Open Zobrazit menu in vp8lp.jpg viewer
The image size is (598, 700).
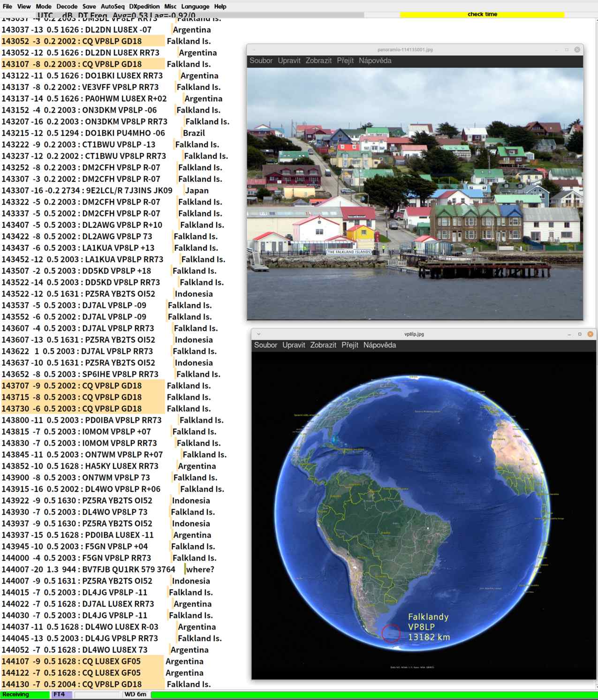tap(323, 345)
